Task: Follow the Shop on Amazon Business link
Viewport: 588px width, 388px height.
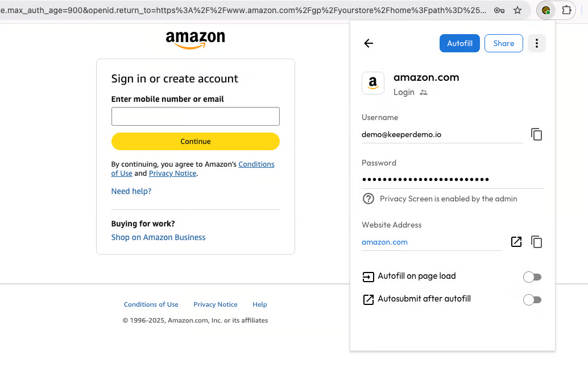Action: coord(158,237)
